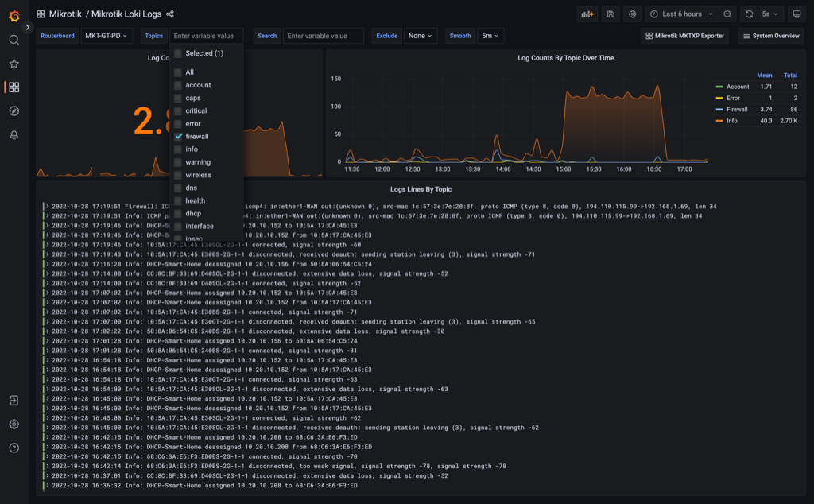Check the info topic
The width and height of the screenshot is (814, 504).
(x=178, y=149)
